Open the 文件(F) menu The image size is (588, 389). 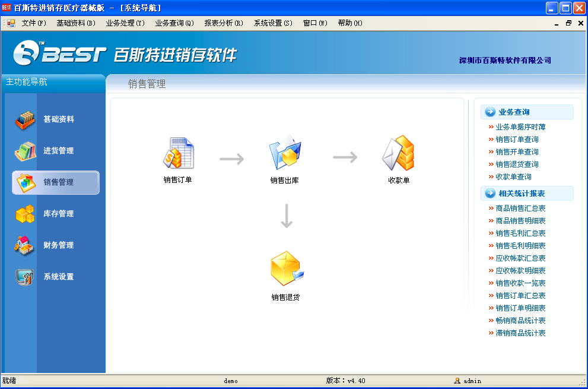34,23
